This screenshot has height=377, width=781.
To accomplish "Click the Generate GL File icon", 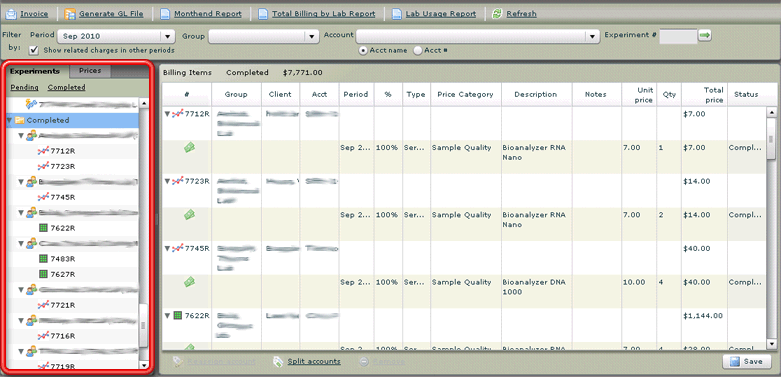I will click(x=70, y=14).
